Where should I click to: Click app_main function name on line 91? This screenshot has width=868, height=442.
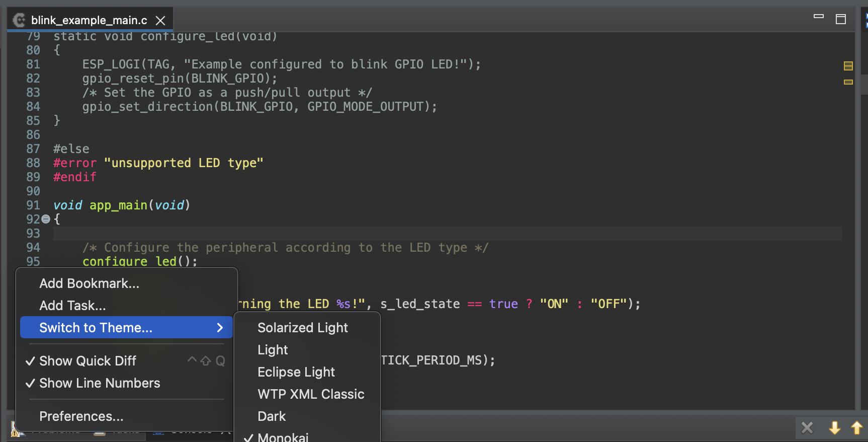(118, 205)
